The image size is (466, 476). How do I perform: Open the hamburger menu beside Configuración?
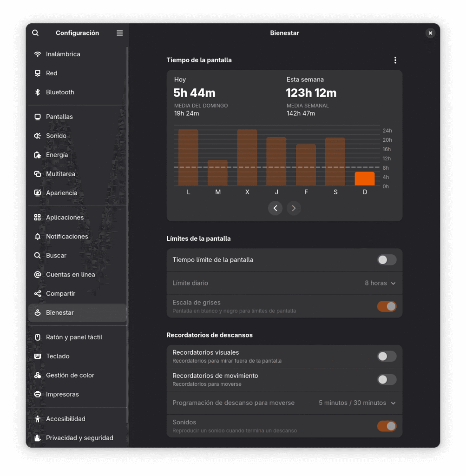[119, 33]
